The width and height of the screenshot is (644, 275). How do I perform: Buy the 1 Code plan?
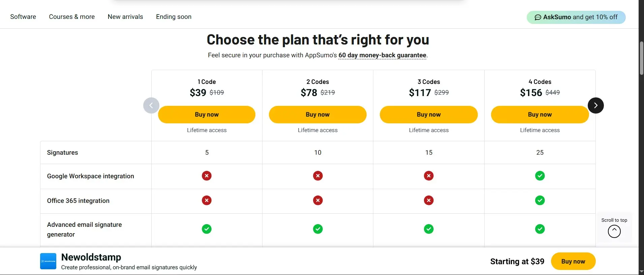click(x=207, y=115)
